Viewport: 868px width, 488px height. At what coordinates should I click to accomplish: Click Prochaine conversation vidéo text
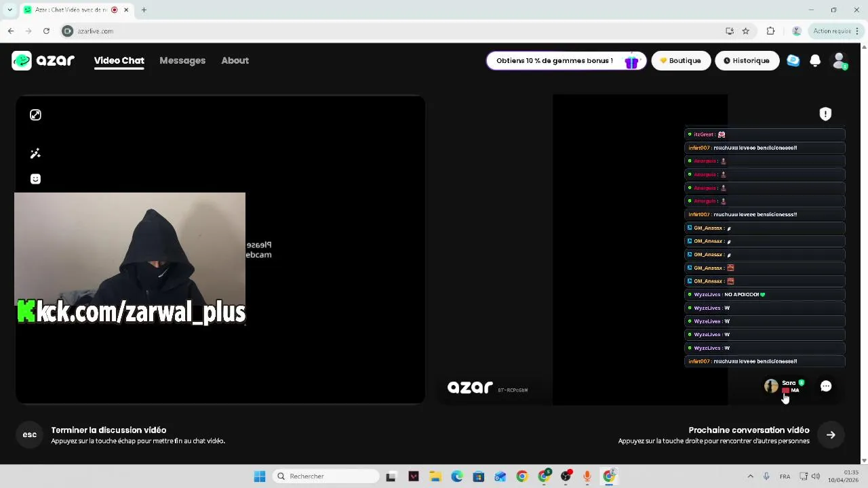coord(749,430)
